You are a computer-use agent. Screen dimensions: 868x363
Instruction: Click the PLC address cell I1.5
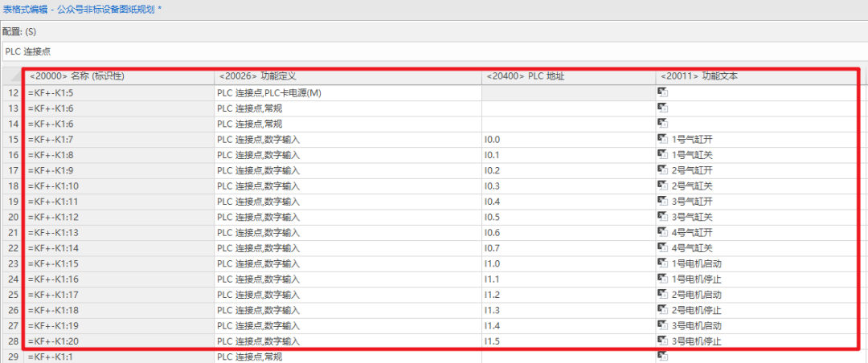pos(568,341)
